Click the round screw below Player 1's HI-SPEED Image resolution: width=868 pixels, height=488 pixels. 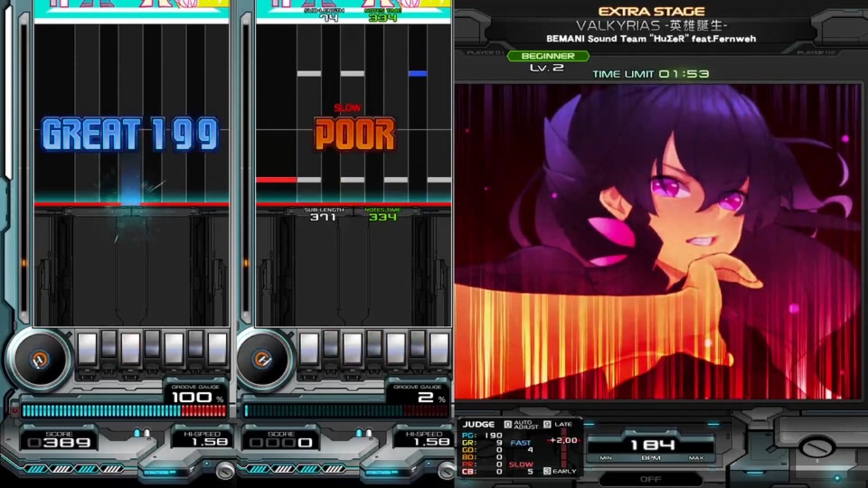coord(225,470)
